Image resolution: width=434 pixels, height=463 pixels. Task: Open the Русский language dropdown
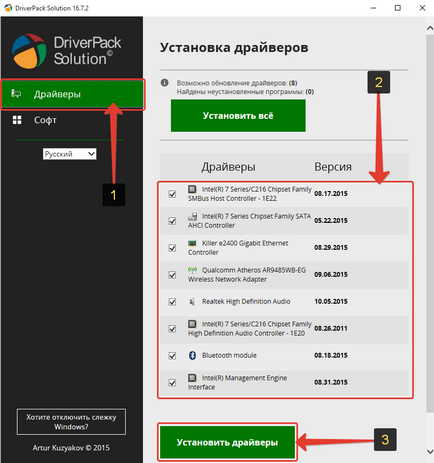tap(69, 154)
